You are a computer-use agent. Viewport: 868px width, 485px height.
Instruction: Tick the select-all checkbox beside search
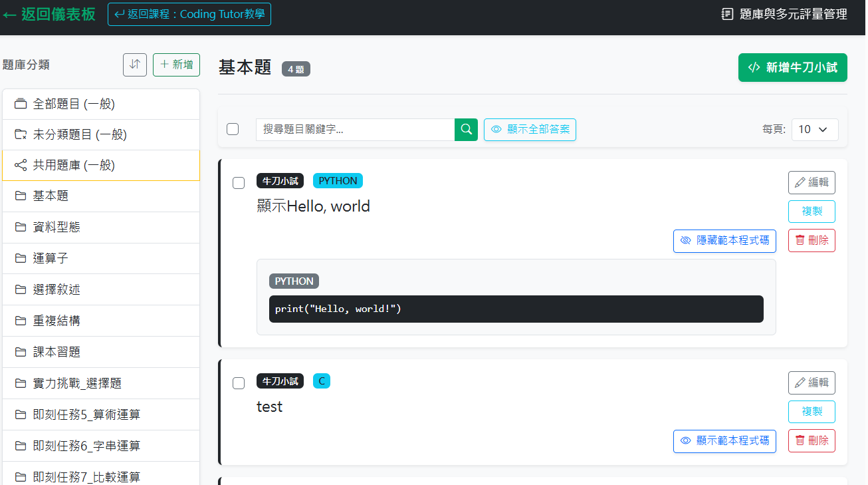[x=233, y=129]
